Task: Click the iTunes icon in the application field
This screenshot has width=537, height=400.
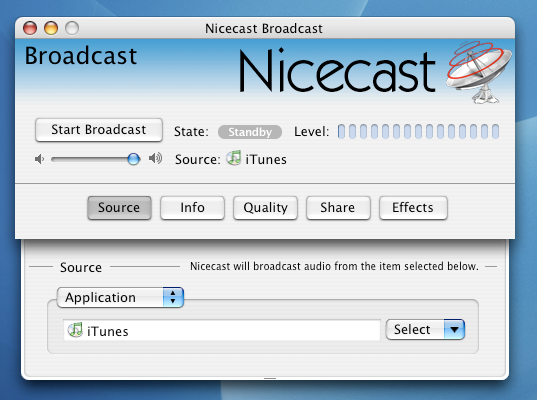Action: click(x=75, y=330)
